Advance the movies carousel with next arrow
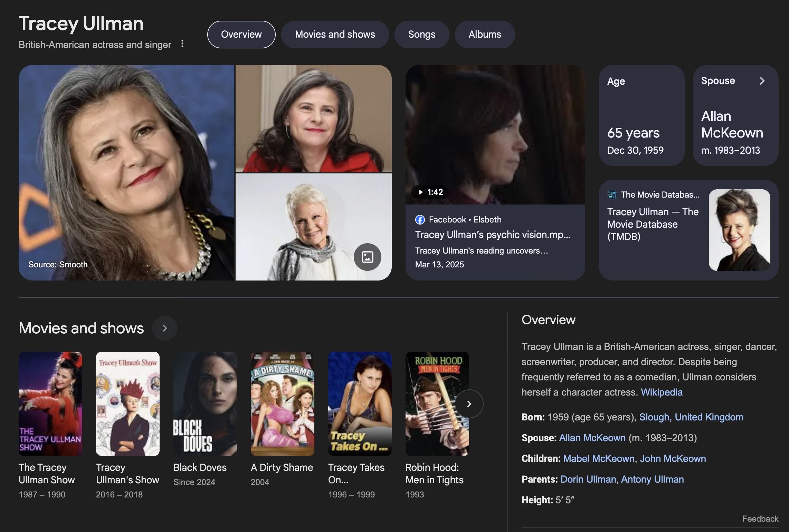 click(x=469, y=404)
